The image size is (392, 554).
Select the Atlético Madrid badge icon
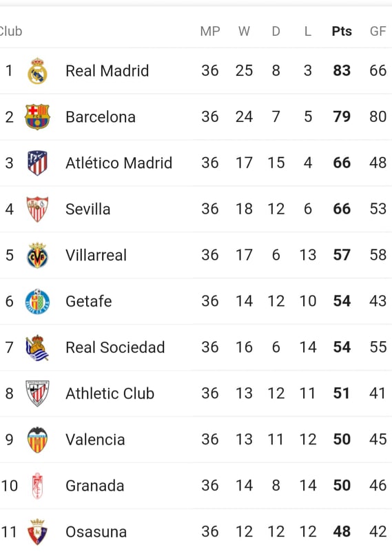point(37,163)
